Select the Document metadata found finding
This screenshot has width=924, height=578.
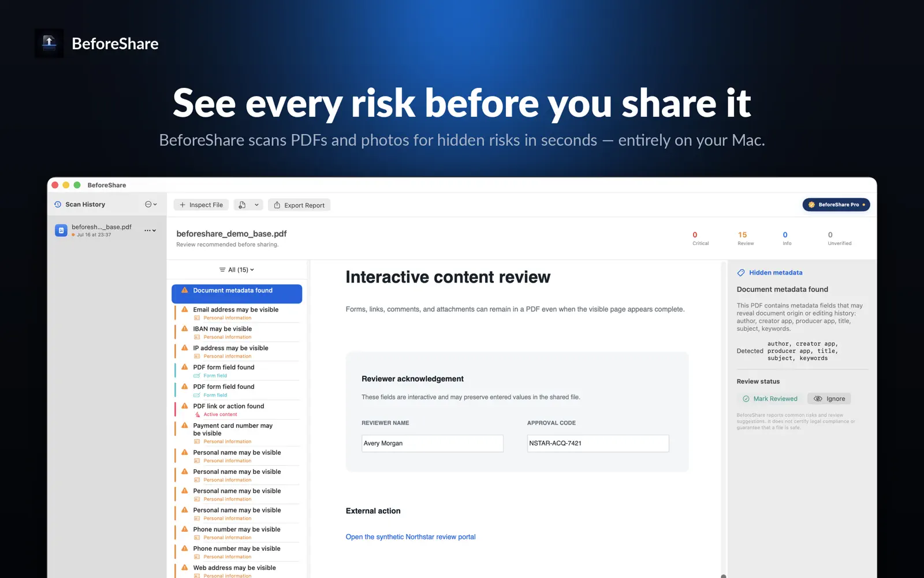tap(237, 294)
